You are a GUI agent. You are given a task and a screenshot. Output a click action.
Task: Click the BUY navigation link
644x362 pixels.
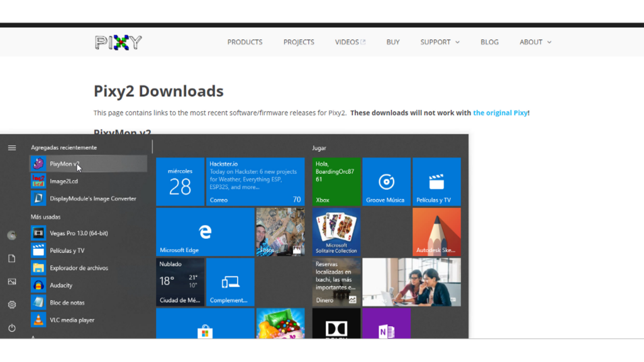(393, 42)
